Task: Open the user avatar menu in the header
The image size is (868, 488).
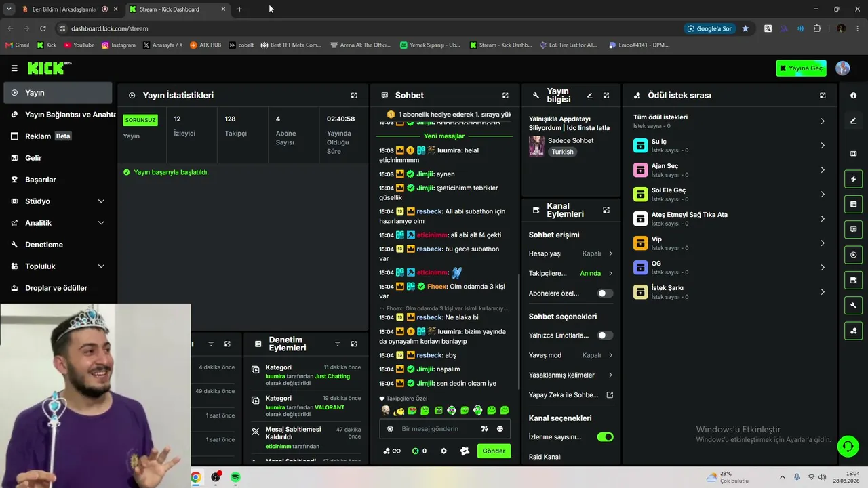Action: click(843, 68)
